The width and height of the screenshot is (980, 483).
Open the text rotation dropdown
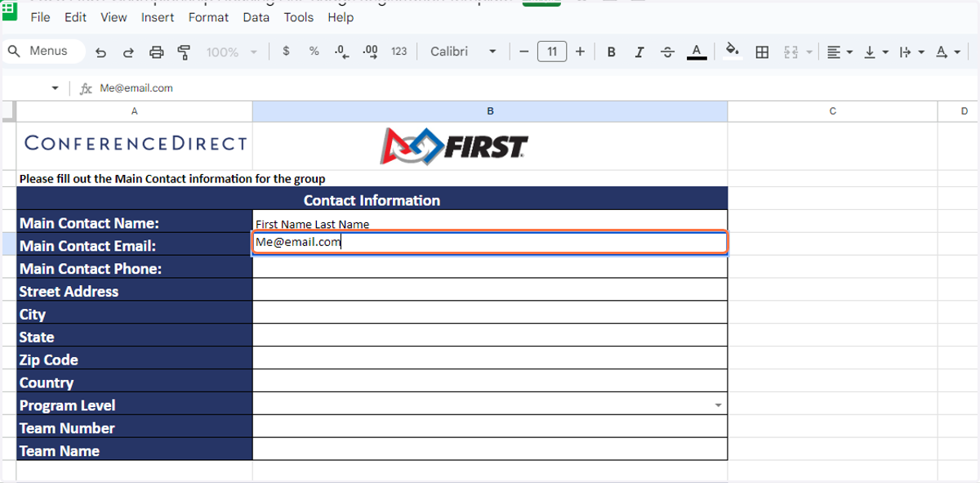[947, 52]
